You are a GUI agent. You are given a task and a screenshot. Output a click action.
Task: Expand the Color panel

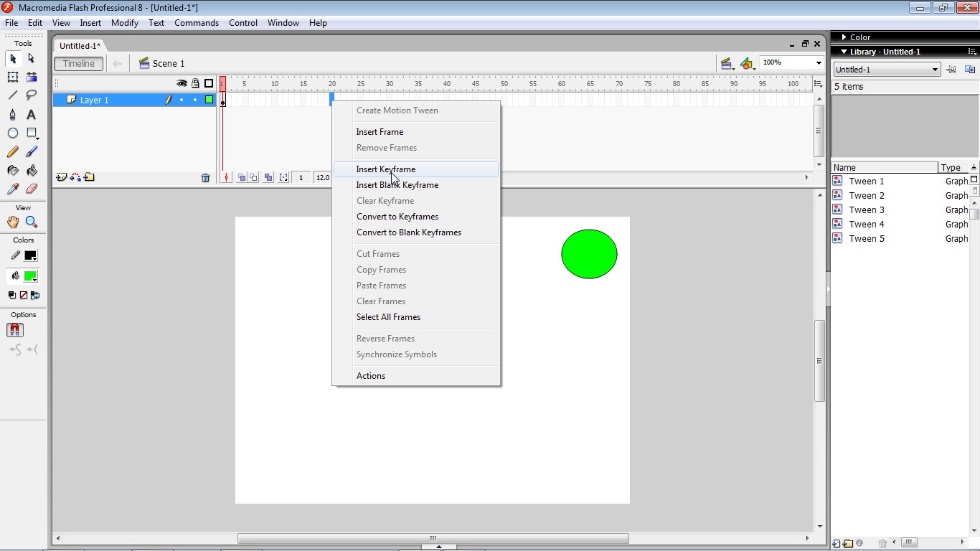tap(844, 37)
